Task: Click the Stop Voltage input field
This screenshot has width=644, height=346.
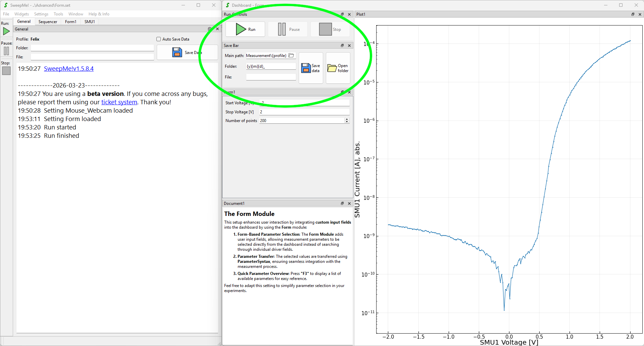Action: click(304, 112)
